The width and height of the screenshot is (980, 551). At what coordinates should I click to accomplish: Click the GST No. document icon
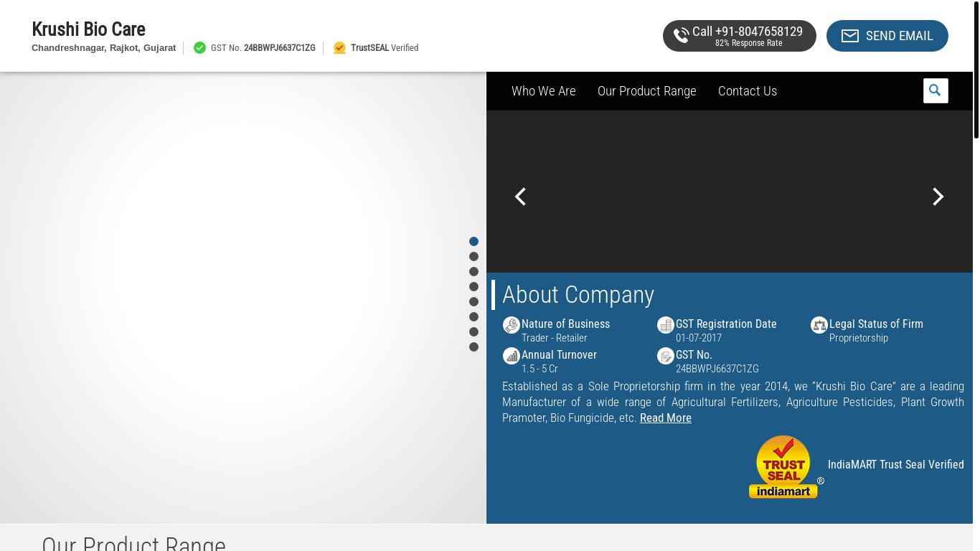tap(665, 356)
